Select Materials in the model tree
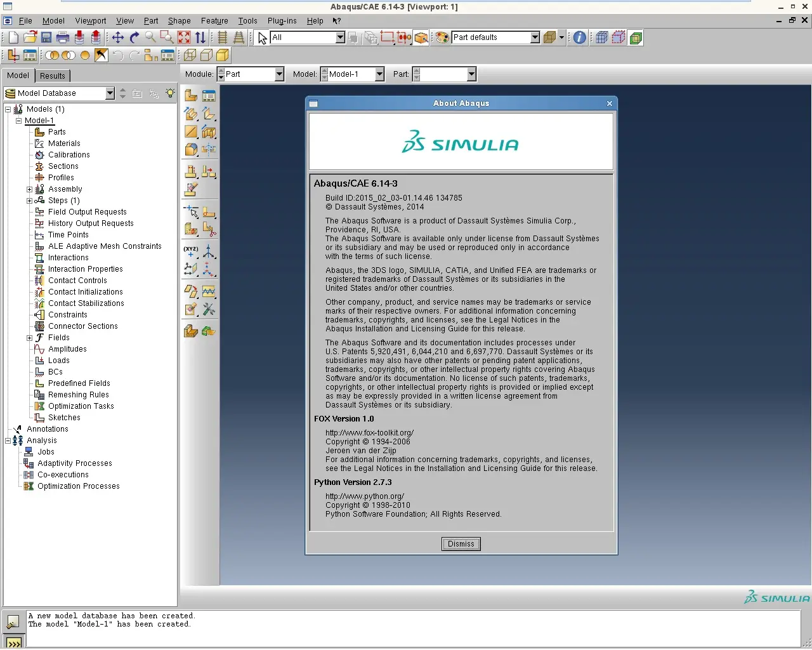Viewport: 812px width, 650px height. (x=64, y=143)
